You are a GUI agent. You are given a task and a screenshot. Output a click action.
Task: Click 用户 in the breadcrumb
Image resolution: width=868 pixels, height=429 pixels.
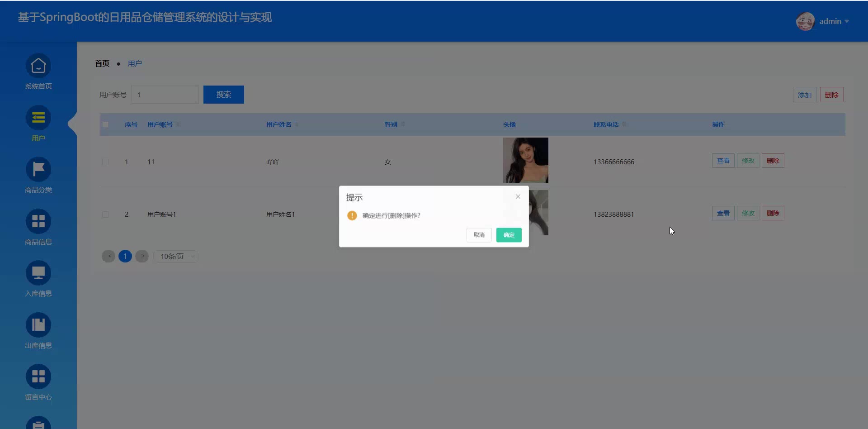point(135,63)
